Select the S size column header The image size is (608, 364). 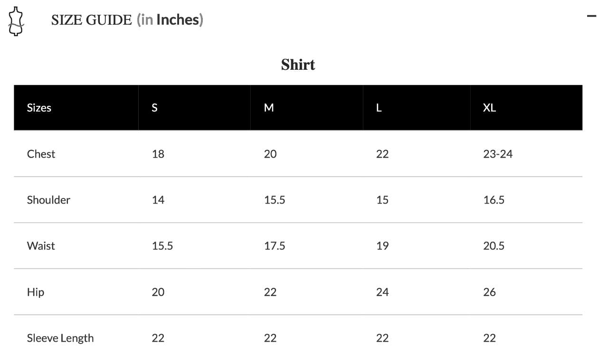[x=154, y=108]
